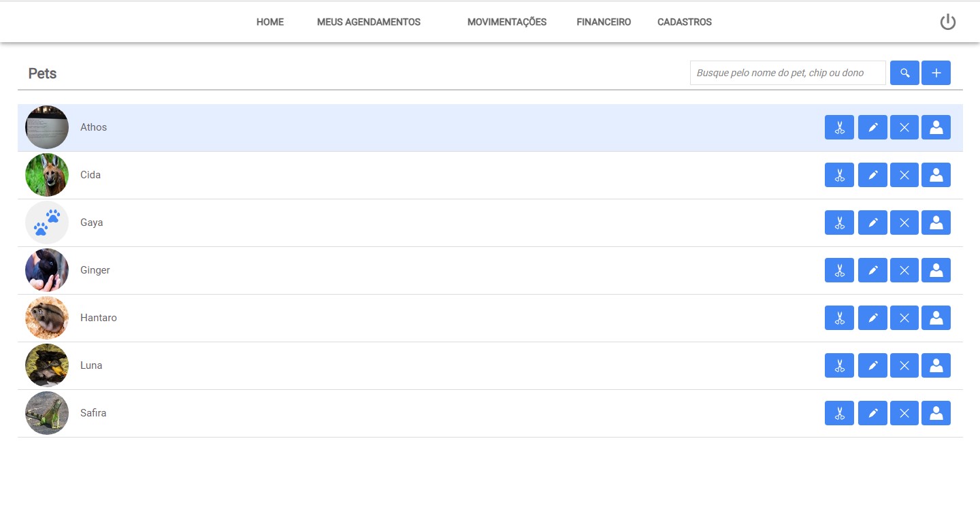980x526 pixels.
Task: Log out using the power icon
Action: pos(947,22)
